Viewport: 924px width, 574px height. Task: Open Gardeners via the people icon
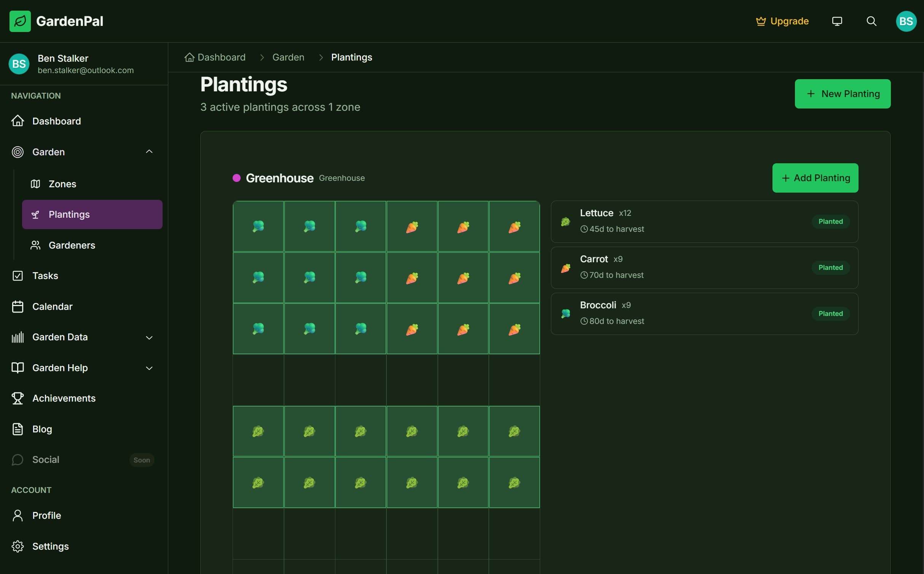click(35, 245)
